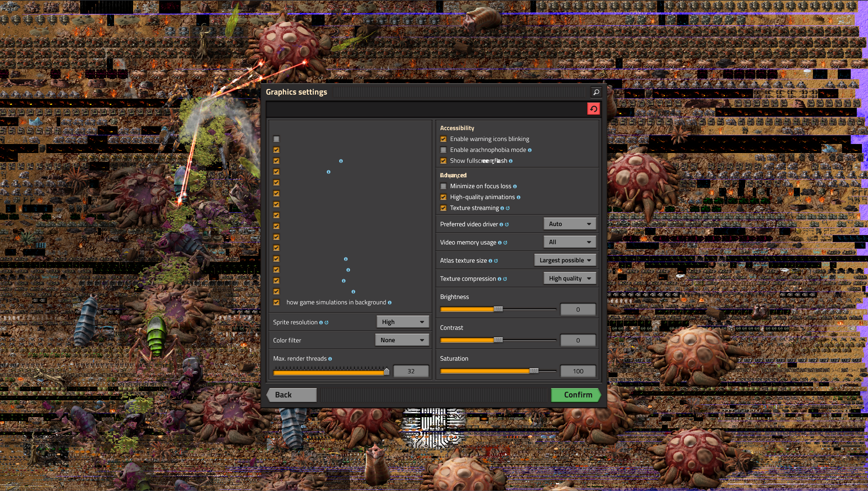
Task: Click the green Confirm button
Action: tap(576, 395)
